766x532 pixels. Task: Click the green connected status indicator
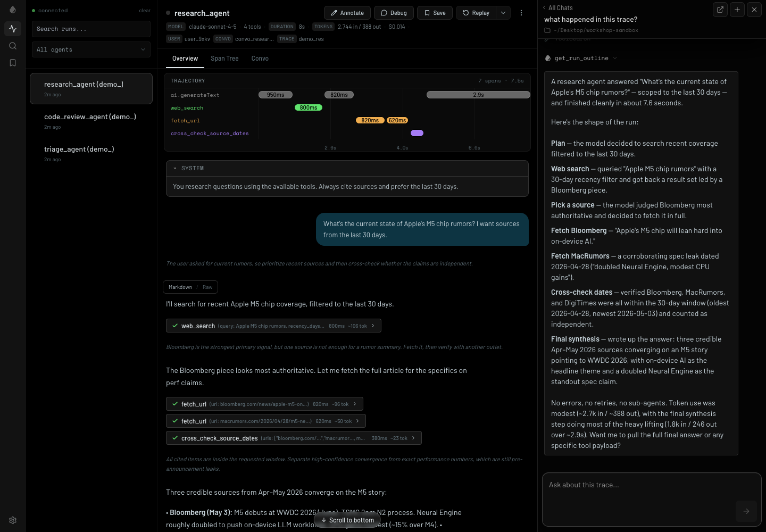34,11
